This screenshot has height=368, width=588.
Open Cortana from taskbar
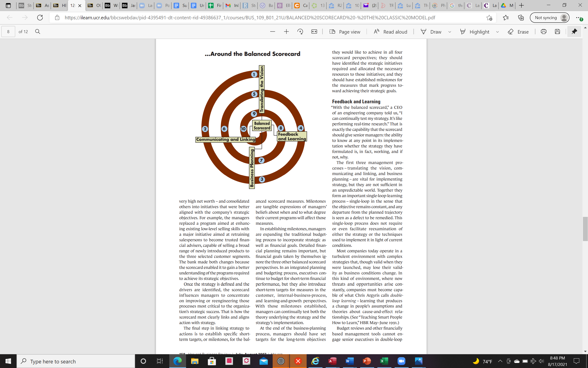pos(143,361)
